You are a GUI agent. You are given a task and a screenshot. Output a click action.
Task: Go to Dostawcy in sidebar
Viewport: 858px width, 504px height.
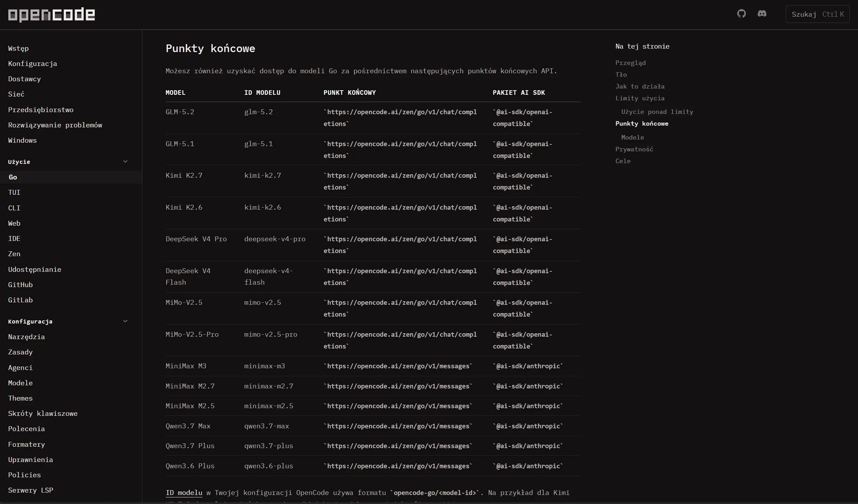(24, 79)
